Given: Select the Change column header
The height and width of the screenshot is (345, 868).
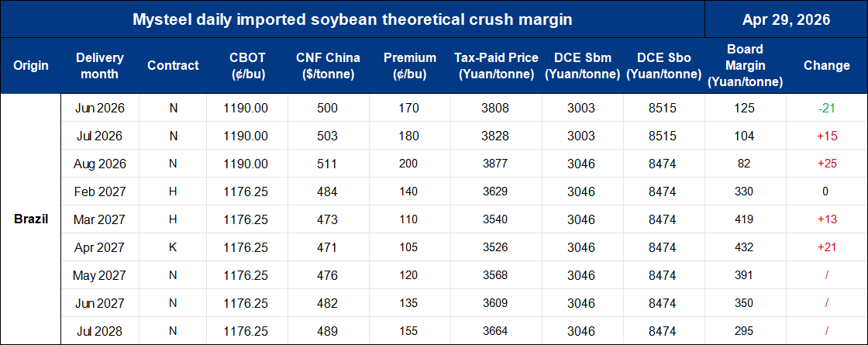Looking at the screenshot, I should [827, 66].
